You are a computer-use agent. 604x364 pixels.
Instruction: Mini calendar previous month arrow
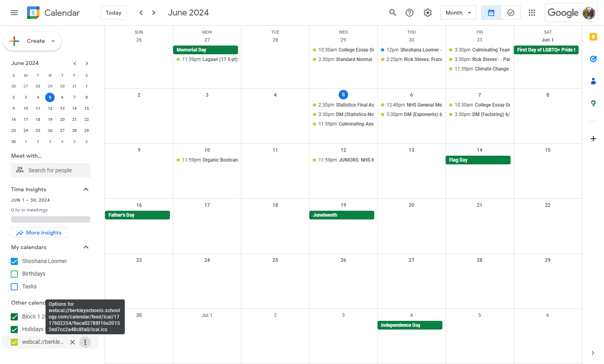tap(75, 63)
